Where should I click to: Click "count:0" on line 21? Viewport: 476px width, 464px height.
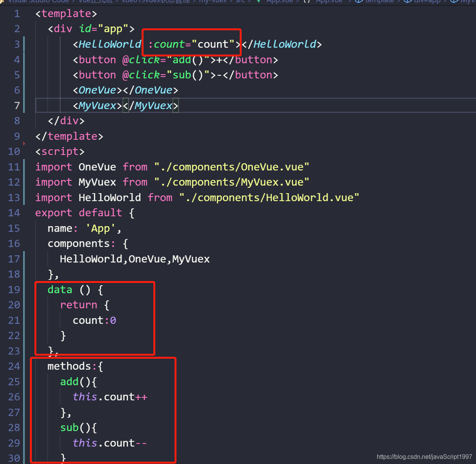94,320
